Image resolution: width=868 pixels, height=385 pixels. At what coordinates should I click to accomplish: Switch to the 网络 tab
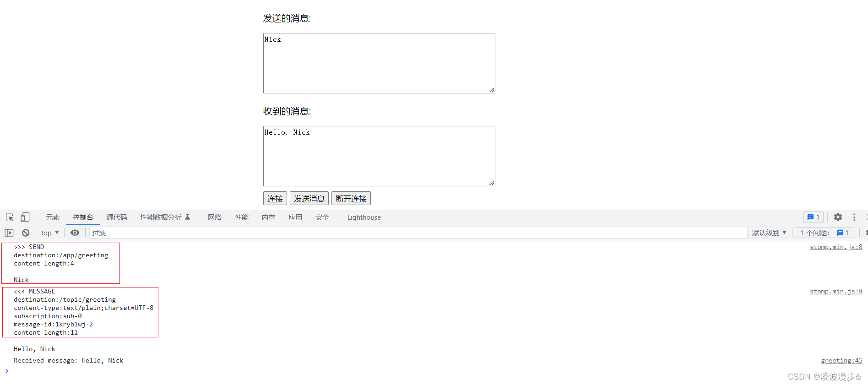coord(215,217)
